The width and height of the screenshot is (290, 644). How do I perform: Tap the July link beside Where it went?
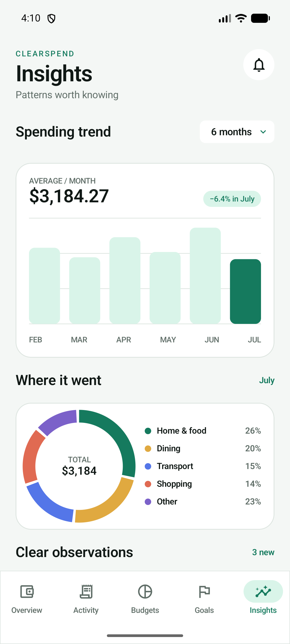[x=267, y=380]
